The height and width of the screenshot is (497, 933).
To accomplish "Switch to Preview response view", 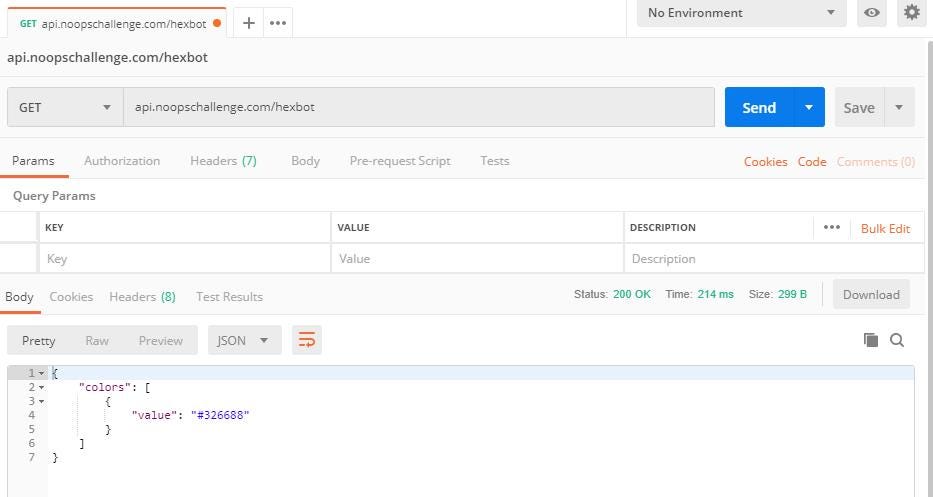I will (160, 340).
